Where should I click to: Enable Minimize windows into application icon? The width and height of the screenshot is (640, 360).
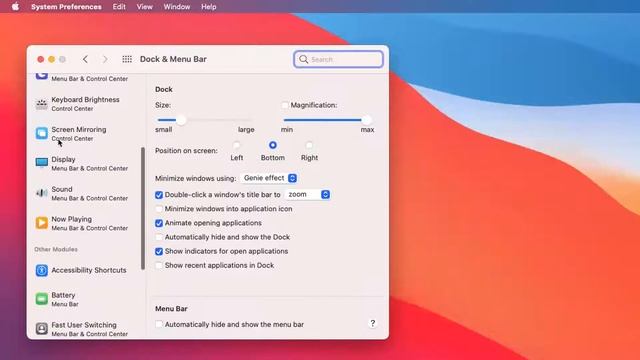pos(159,209)
